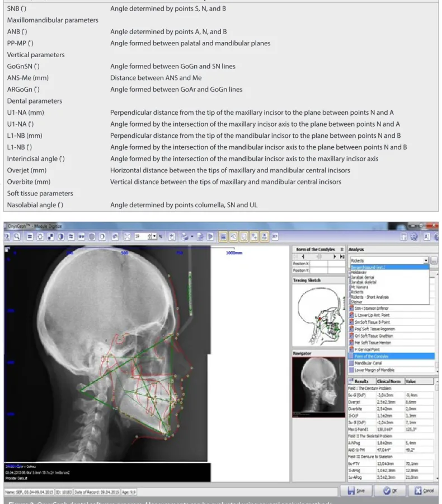Click the fit-to-window arrows icon
Screen dimensions: 442x504
click(x=127, y=237)
